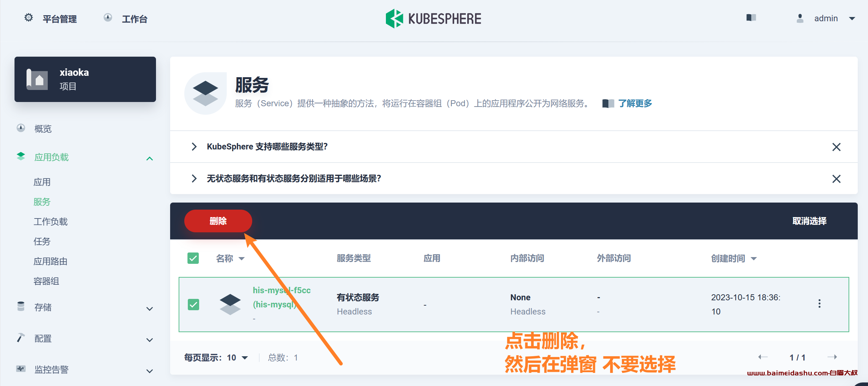Open 工作台 in the top bar
The width and height of the screenshot is (868, 386).
(x=135, y=19)
